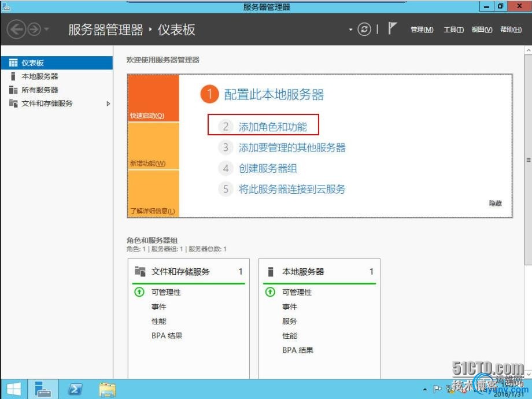This screenshot has width=532, height=399.
Task: Click the orange step 1 circle icon
Action: (x=210, y=94)
